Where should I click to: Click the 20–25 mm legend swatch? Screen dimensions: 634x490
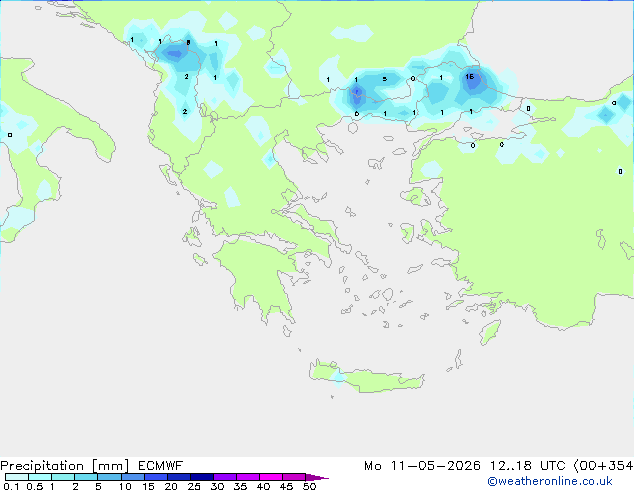click(178, 477)
